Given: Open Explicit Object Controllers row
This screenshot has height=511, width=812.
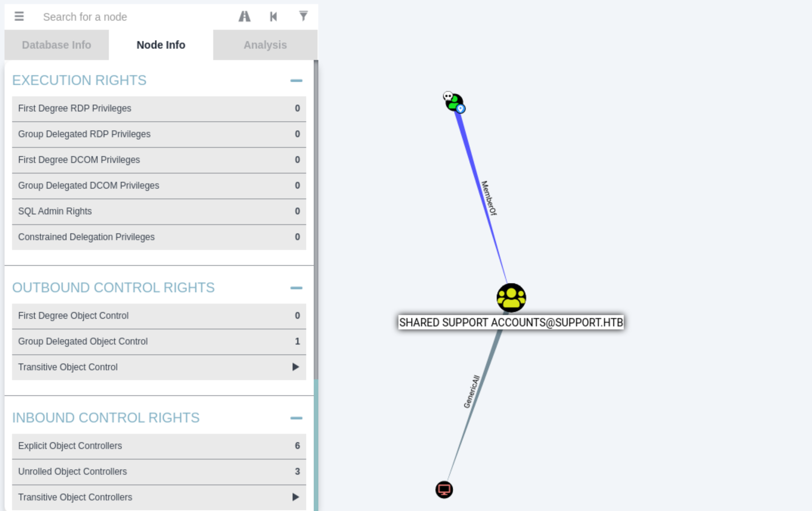Looking at the screenshot, I should [x=159, y=446].
